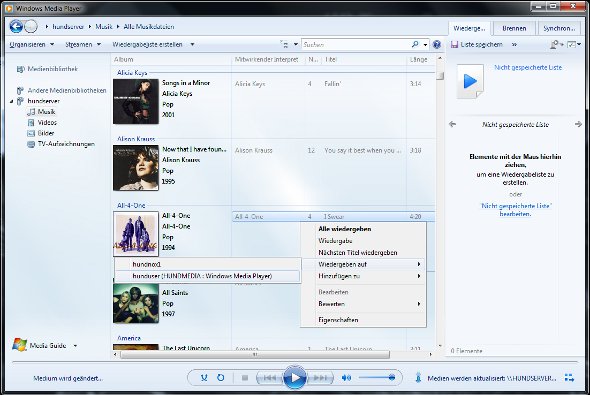Switch to the Brennen tab
Screen dimensions: 590x395
click(514, 28)
